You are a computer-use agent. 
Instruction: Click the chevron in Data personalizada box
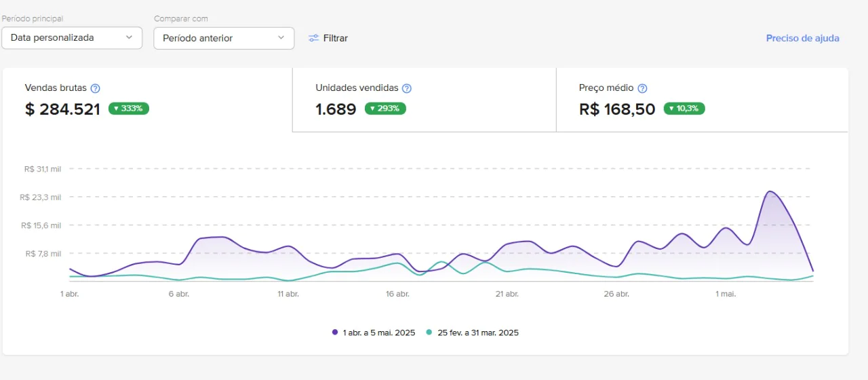point(129,38)
